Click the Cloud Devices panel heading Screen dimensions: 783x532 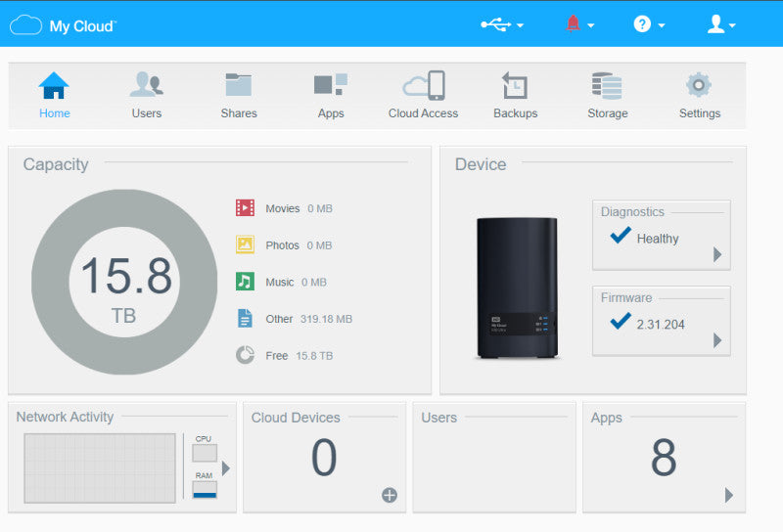(x=296, y=418)
